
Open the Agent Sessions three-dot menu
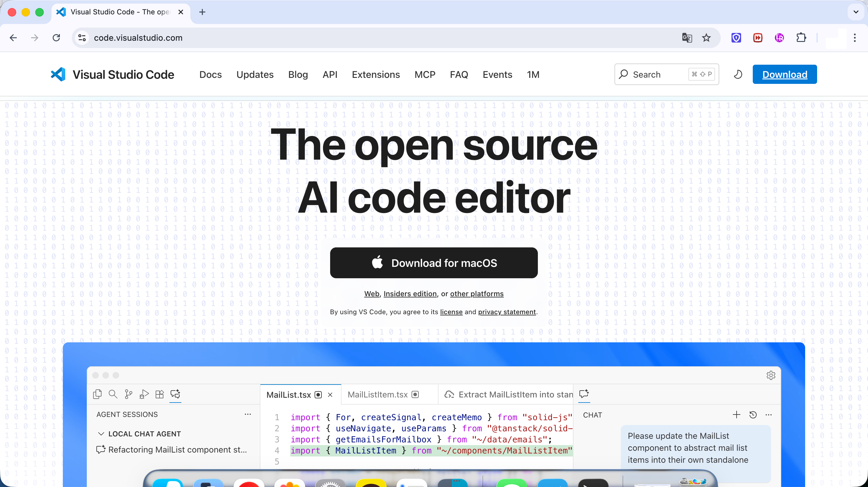coord(248,414)
